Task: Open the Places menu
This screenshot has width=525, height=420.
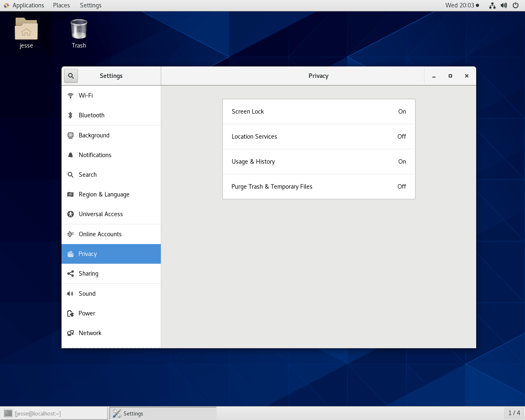Action: coord(62,5)
